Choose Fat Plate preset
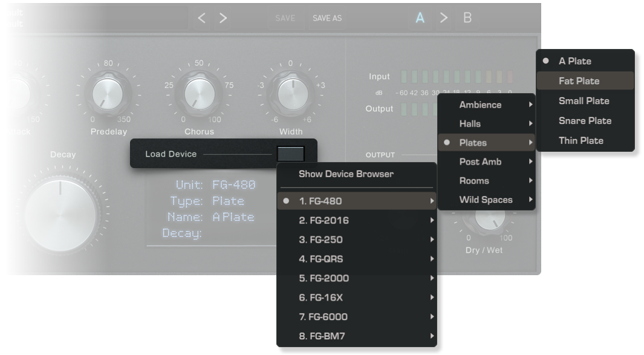644x355 pixels. (585, 81)
